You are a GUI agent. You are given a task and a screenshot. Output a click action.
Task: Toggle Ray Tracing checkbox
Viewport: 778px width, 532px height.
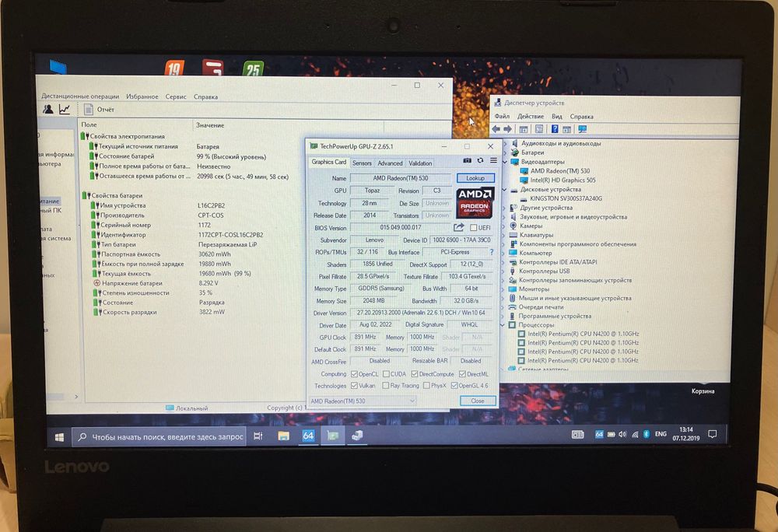386,385
